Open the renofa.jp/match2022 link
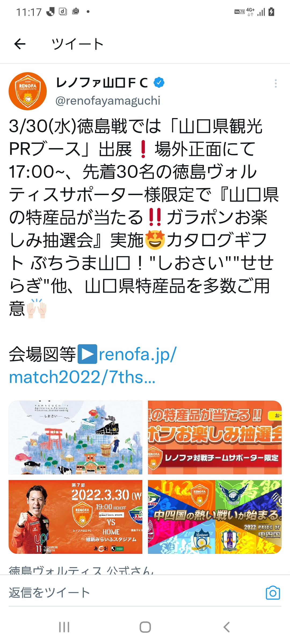This screenshot has height=644, width=290. click(x=93, y=365)
